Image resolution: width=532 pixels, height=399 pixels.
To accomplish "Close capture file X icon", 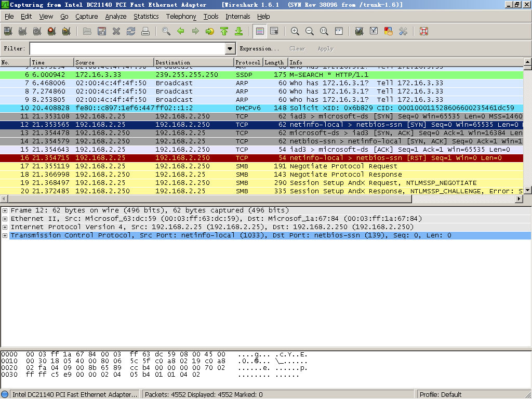I will click(116, 31).
